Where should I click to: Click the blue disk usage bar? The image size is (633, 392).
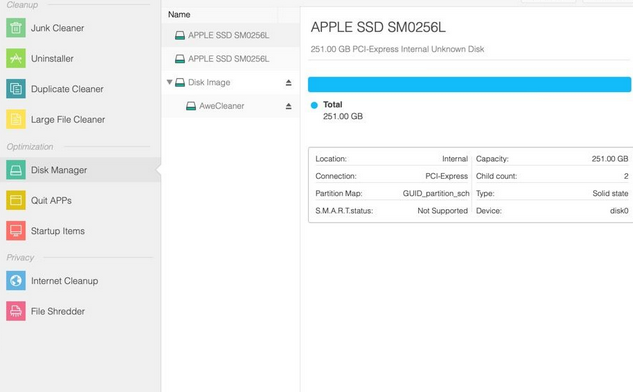point(470,85)
